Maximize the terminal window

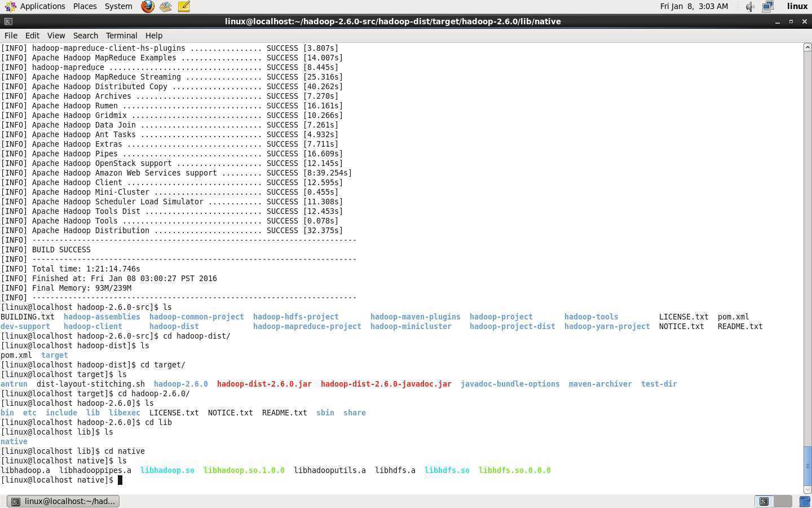coord(791,21)
